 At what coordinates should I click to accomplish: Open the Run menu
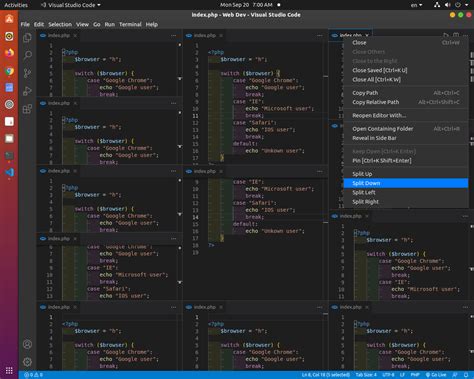[110, 24]
